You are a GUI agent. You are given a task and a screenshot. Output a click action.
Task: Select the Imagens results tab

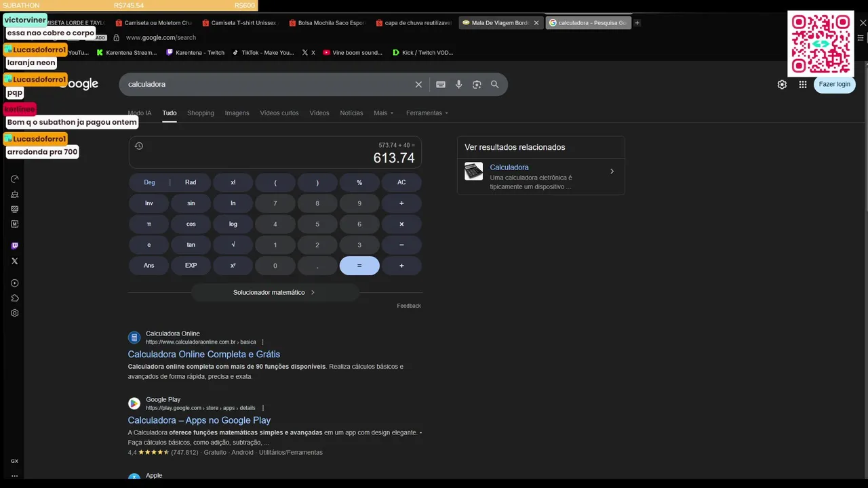[237, 113]
